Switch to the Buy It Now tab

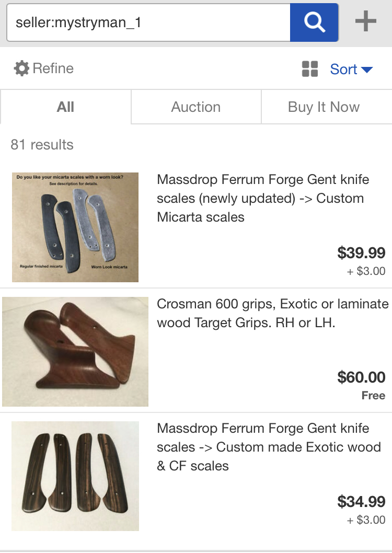pyautogui.click(x=324, y=107)
